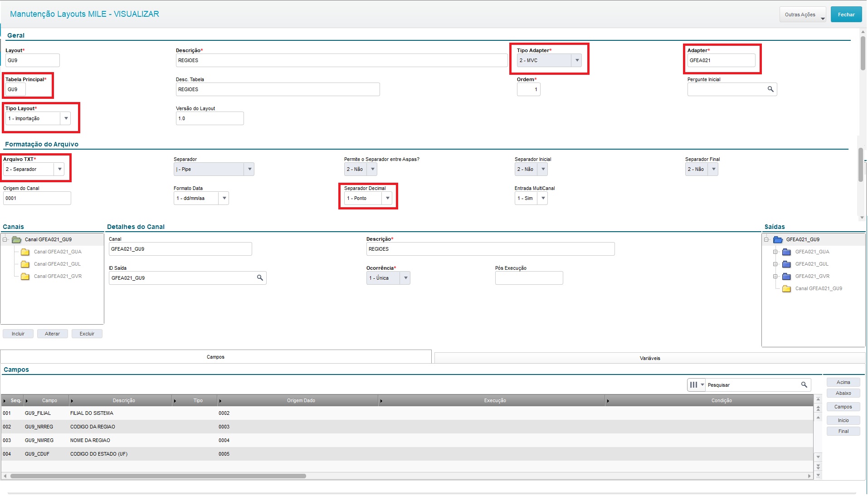Click the Pergunte Inicial magnifier search icon
The image size is (868, 496).
[x=770, y=89]
